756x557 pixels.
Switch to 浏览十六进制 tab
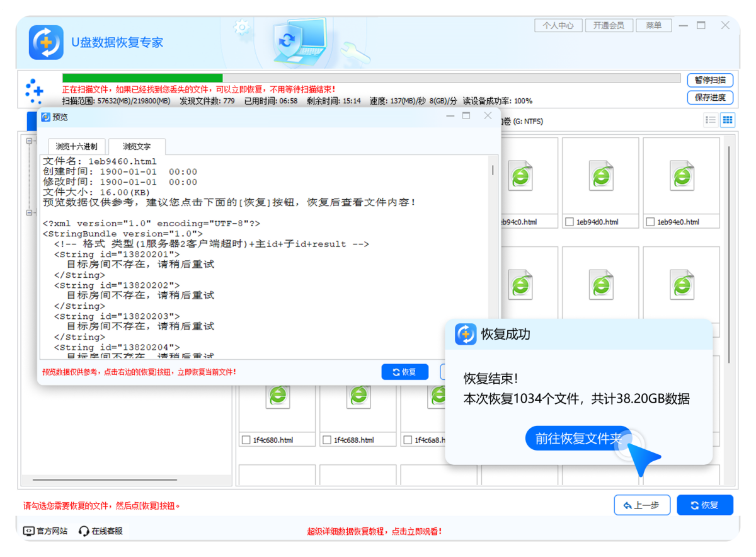coord(76,146)
